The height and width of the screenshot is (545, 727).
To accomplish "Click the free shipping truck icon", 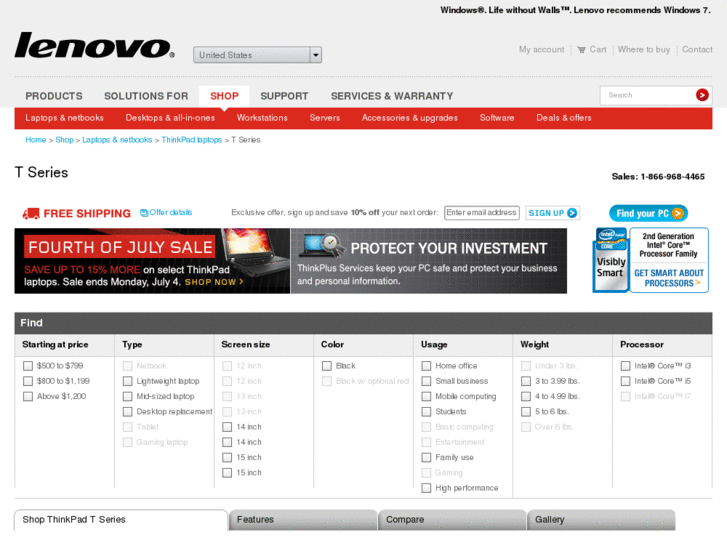I will pyautogui.click(x=31, y=213).
